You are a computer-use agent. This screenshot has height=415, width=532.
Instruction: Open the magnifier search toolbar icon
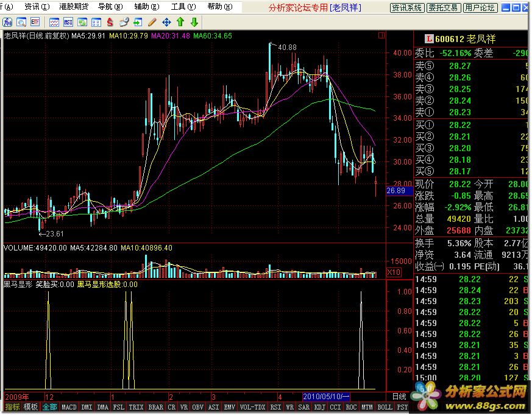(21, 23)
